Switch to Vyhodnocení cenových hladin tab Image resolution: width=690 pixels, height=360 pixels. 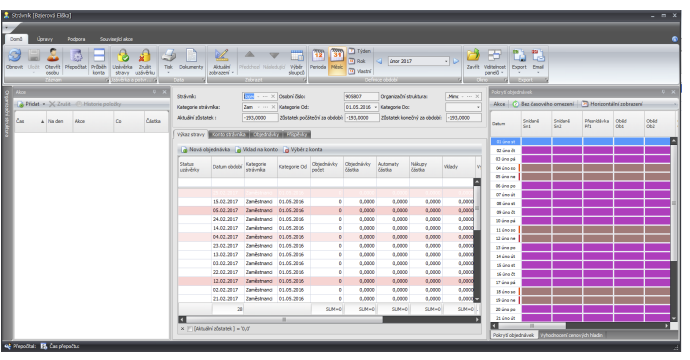click(572, 335)
